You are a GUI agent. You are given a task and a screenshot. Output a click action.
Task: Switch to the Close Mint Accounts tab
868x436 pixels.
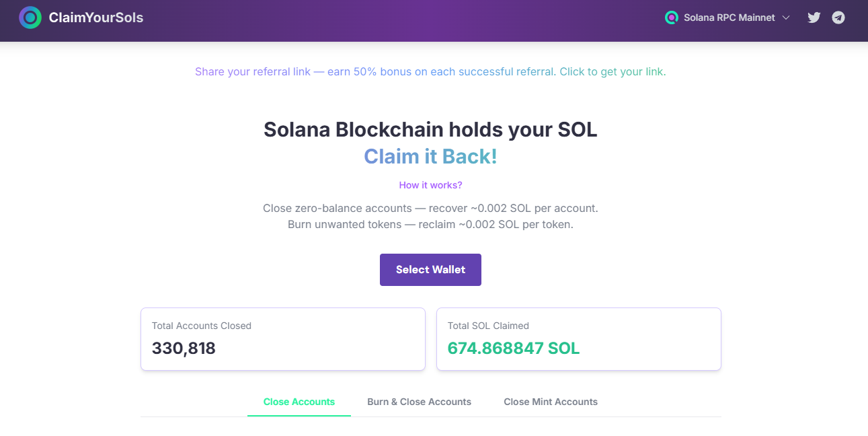[x=551, y=402]
